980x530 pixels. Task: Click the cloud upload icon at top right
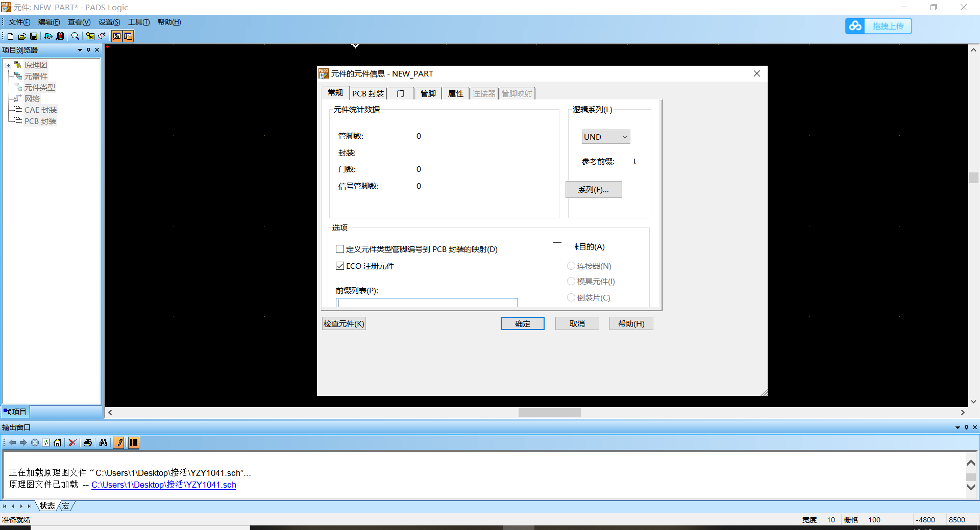855,26
